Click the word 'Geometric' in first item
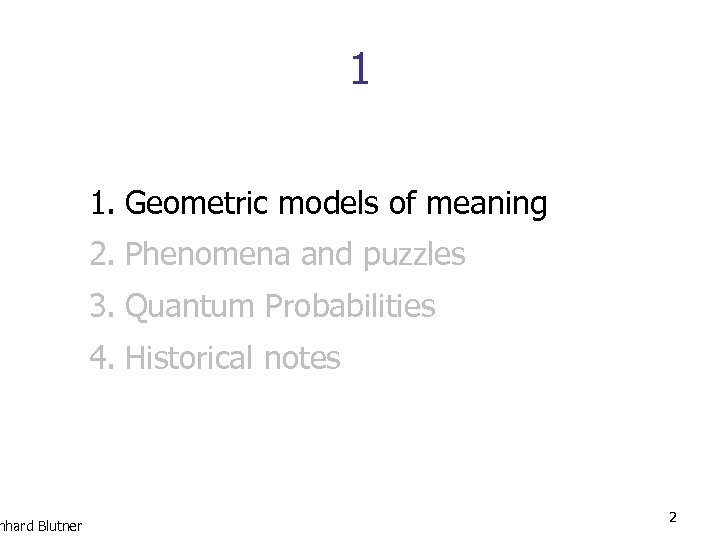The image size is (720, 540). pyautogui.click(x=198, y=204)
